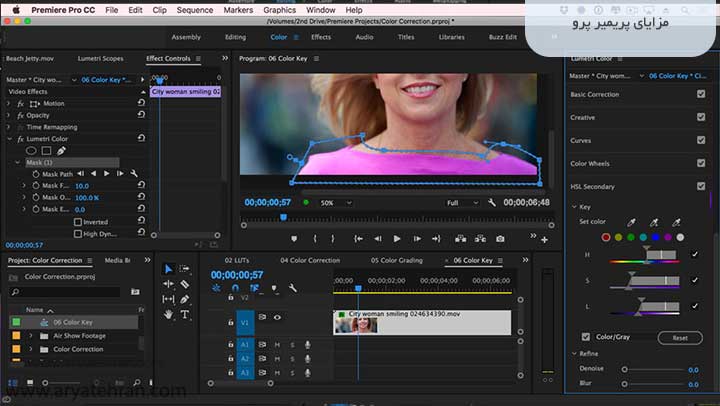Click the Export Frame camera icon
Image resolution: width=720 pixels, height=406 pixels.
500,239
